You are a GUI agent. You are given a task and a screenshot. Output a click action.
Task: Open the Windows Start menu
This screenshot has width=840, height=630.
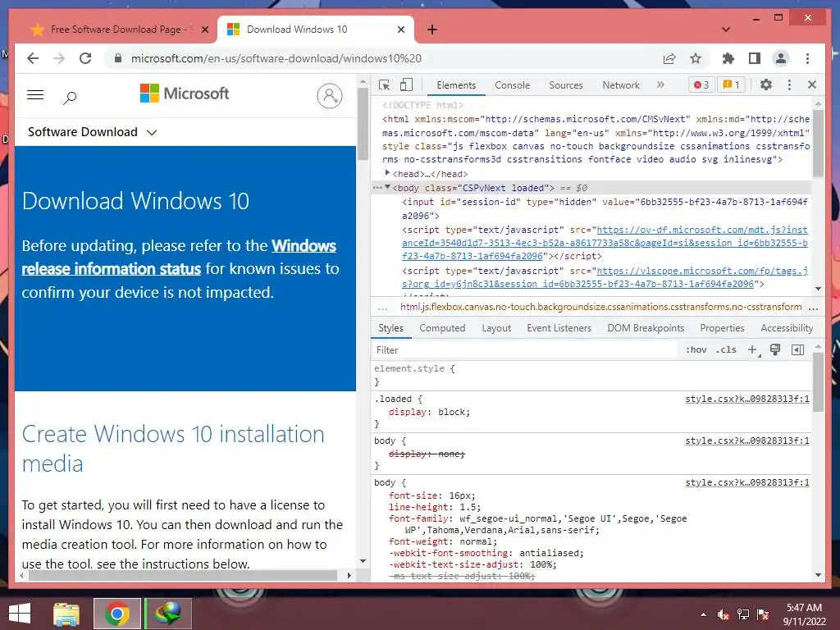click(20, 614)
